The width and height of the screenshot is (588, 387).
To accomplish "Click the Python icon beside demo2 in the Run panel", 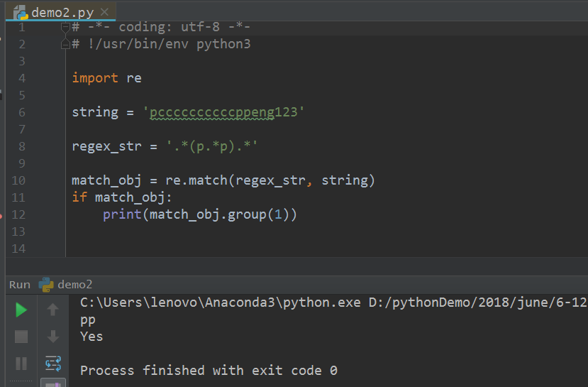I will coord(46,285).
